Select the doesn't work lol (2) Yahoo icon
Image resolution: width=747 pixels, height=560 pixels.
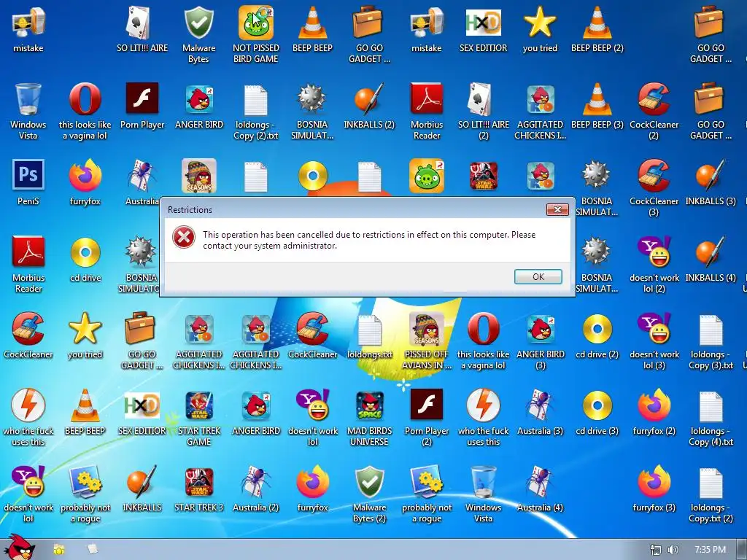[654, 252]
